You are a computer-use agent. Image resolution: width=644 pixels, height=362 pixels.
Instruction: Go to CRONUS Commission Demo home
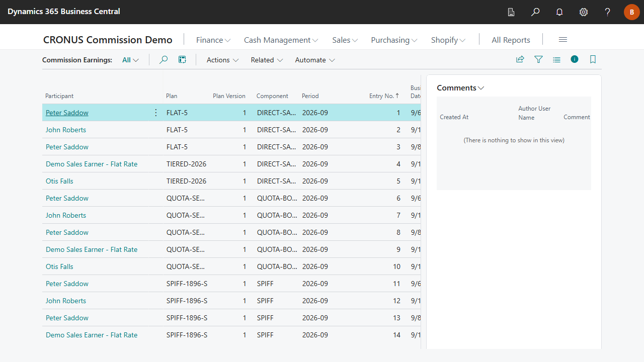coord(108,40)
